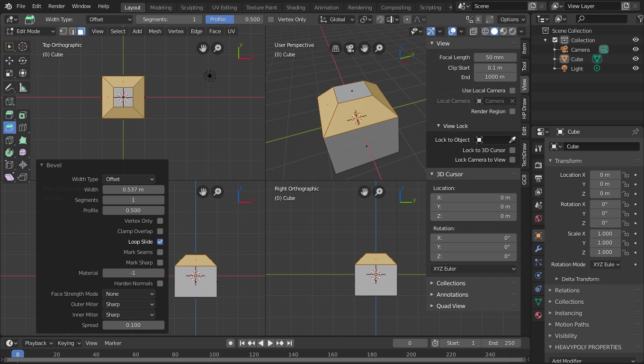This screenshot has width=644, height=364.
Task: Click the zoom magnifier in Top Orthographic view
Action: pyautogui.click(x=217, y=48)
